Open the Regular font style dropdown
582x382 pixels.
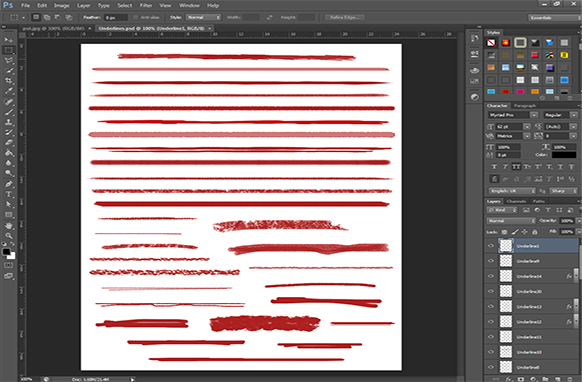coord(573,115)
